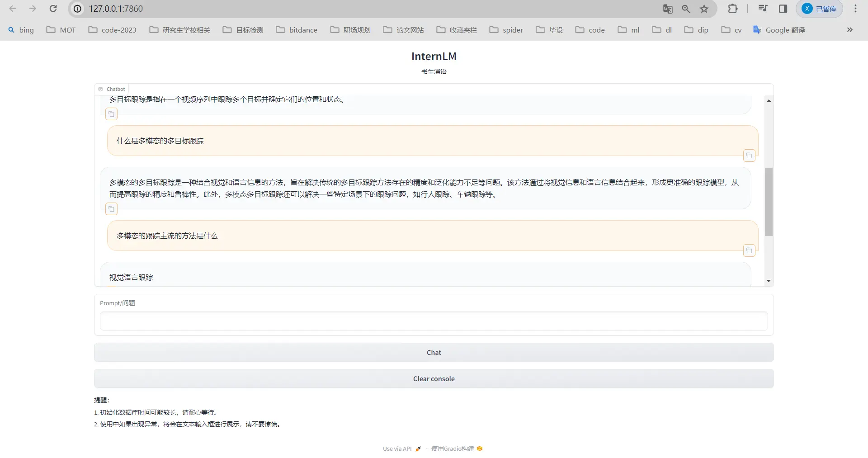Image resolution: width=868 pixels, height=458 pixels.
Task: Copy the 什么是多模态的多目标跟踪 question
Action: click(749, 156)
